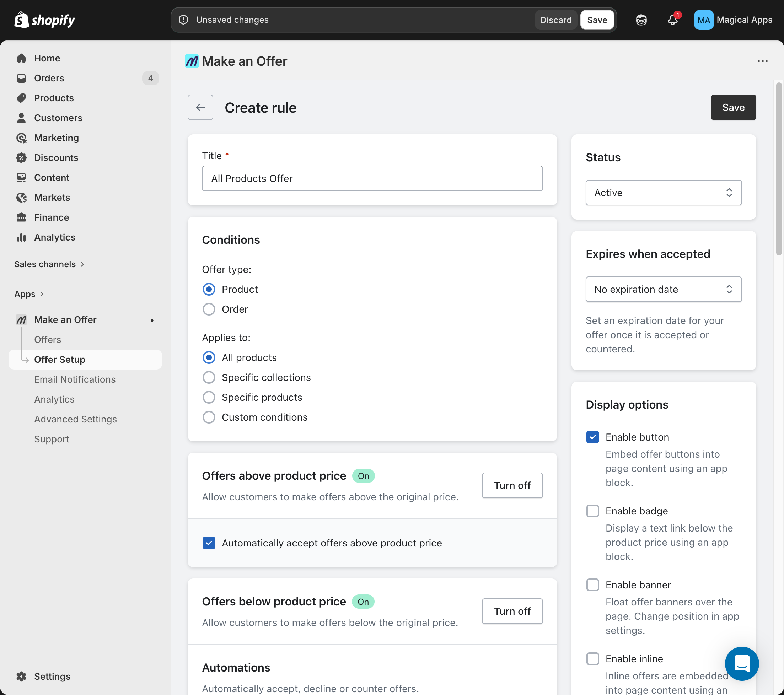Open the No expiration date dropdown
The height and width of the screenshot is (695, 784).
point(663,289)
